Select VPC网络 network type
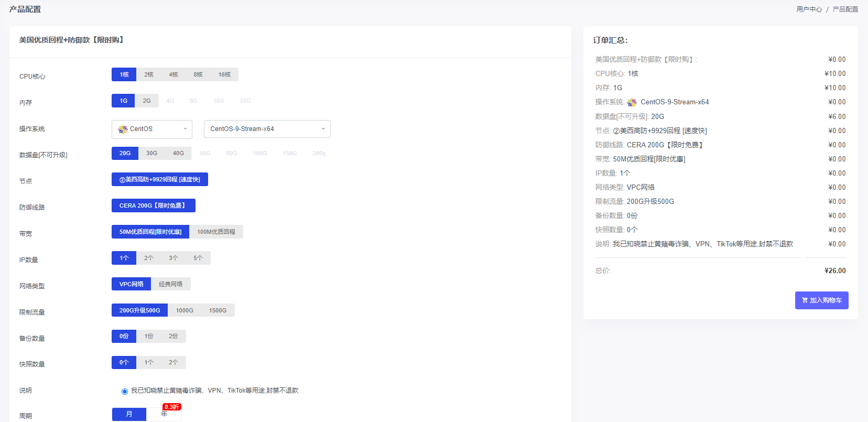 pyautogui.click(x=131, y=284)
